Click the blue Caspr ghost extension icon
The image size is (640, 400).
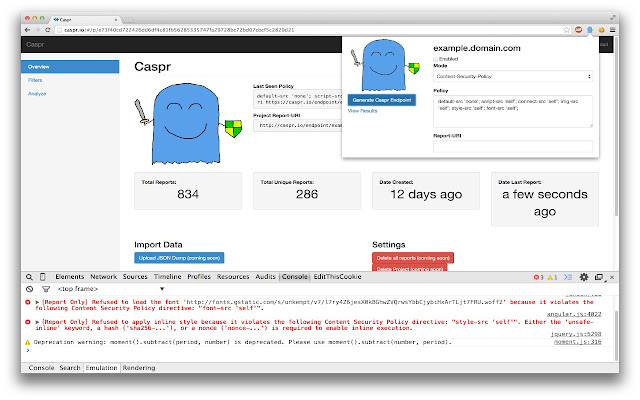(590, 30)
